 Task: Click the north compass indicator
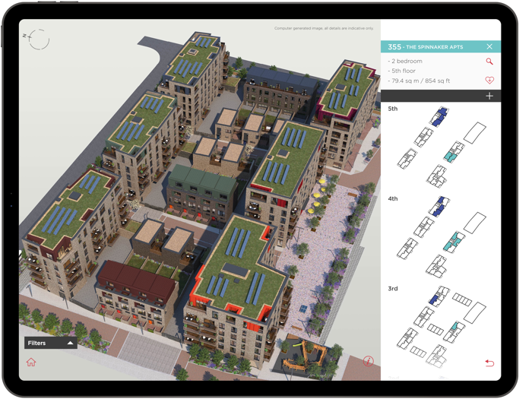point(38,39)
